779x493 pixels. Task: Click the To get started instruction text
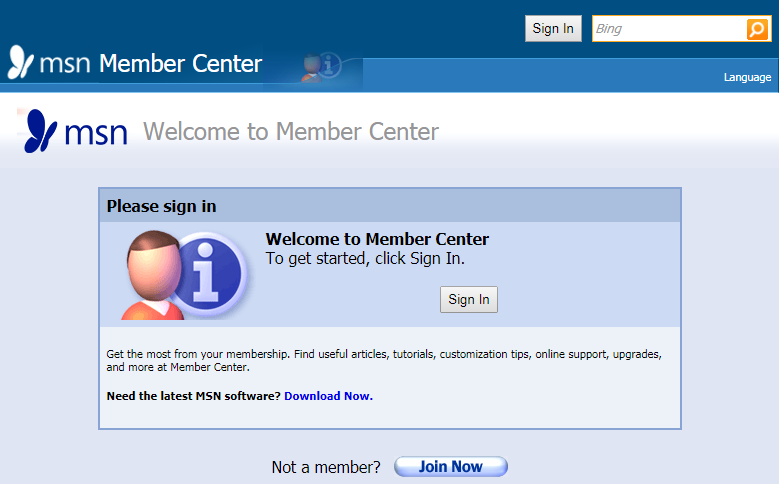pyautogui.click(x=365, y=258)
